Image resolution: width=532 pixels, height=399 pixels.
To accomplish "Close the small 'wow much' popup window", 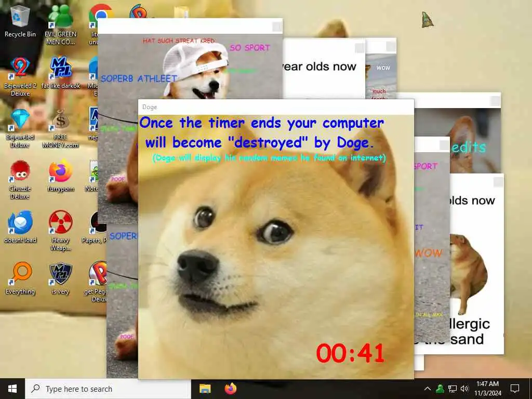I will [391, 46].
